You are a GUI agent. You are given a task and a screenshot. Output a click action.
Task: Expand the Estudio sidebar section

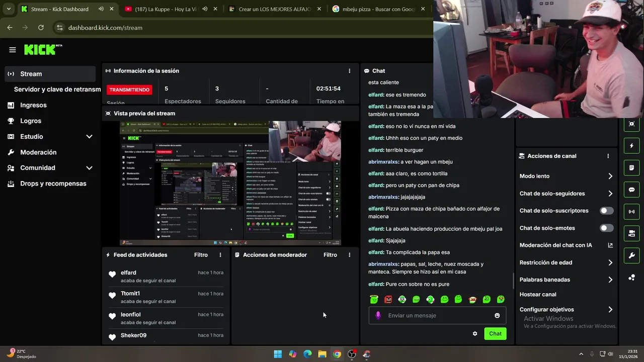click(x=89, y=137)
